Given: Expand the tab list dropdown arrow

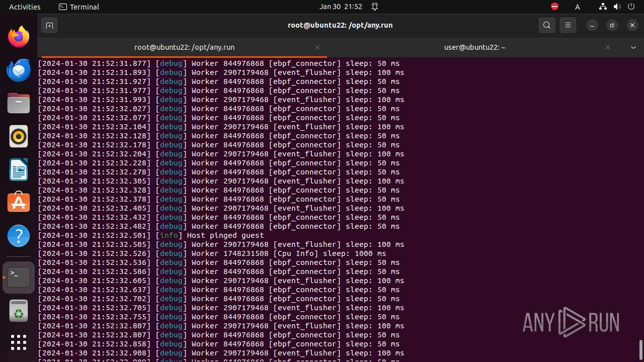Looking at the screenshot, I should (633, 47).
